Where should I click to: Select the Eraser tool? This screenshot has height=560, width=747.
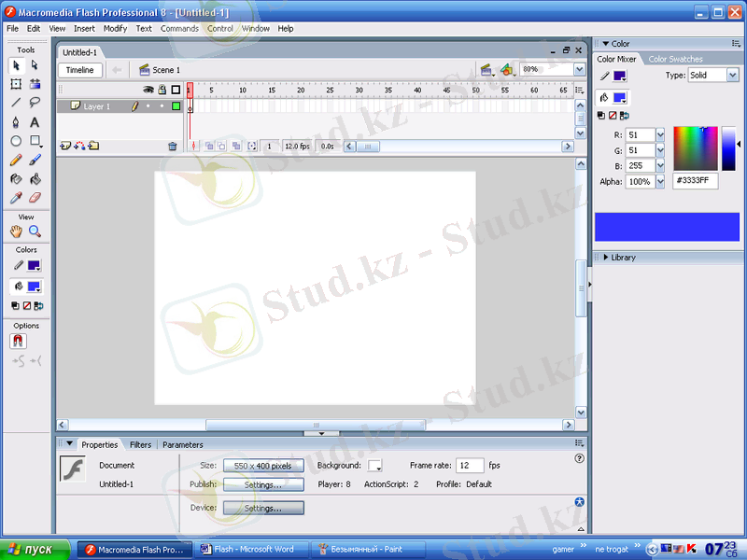pos(35,198)
